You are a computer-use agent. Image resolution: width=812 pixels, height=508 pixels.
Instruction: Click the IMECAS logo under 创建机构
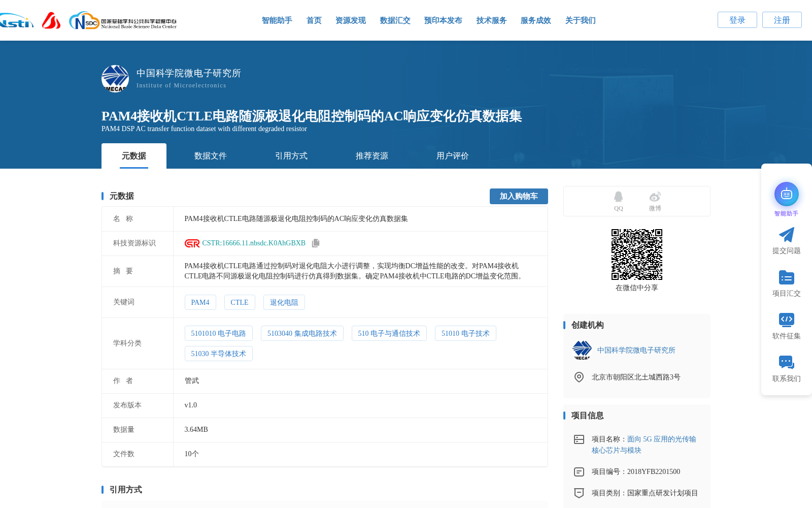pos(582,350)
